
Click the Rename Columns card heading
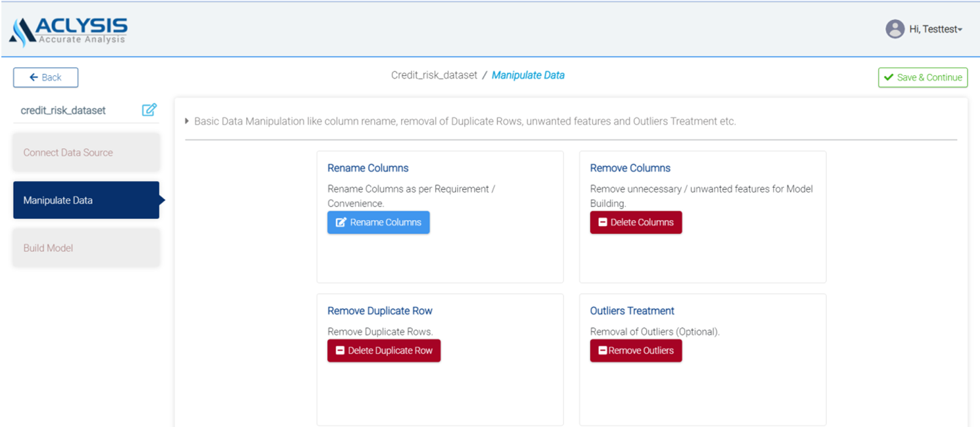tap(367, 168)
